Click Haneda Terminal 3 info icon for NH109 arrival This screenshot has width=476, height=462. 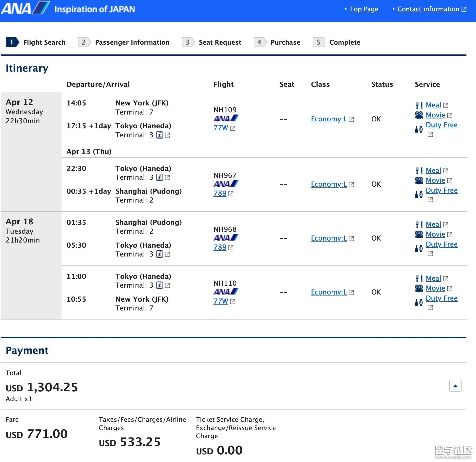click(x=160, y=135)
